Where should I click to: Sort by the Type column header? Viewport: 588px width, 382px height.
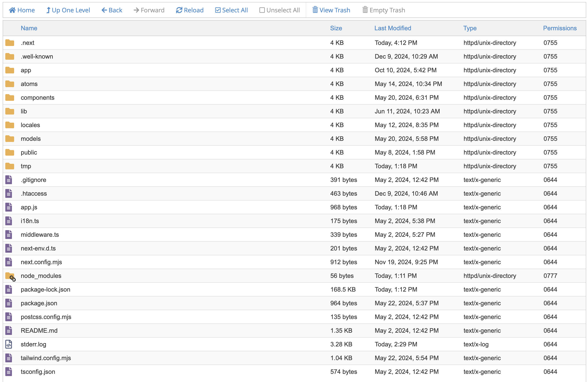tap(470, 28)
